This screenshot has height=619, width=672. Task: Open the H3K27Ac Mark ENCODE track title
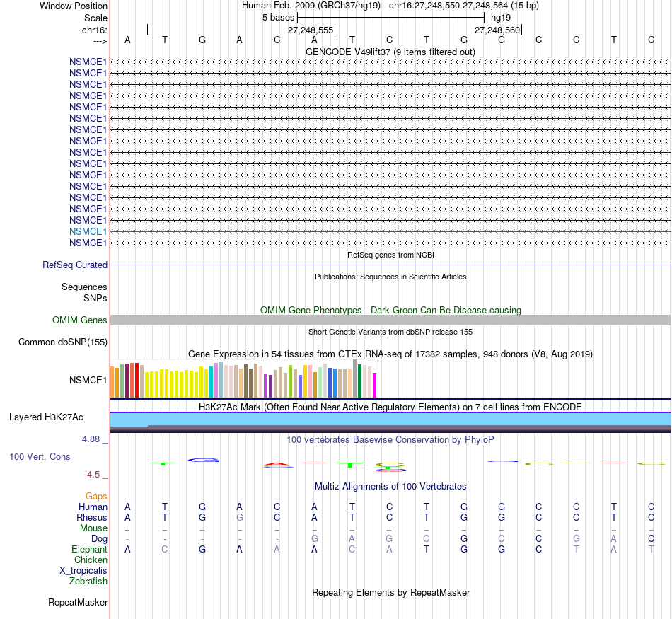[x=390, y=407]
